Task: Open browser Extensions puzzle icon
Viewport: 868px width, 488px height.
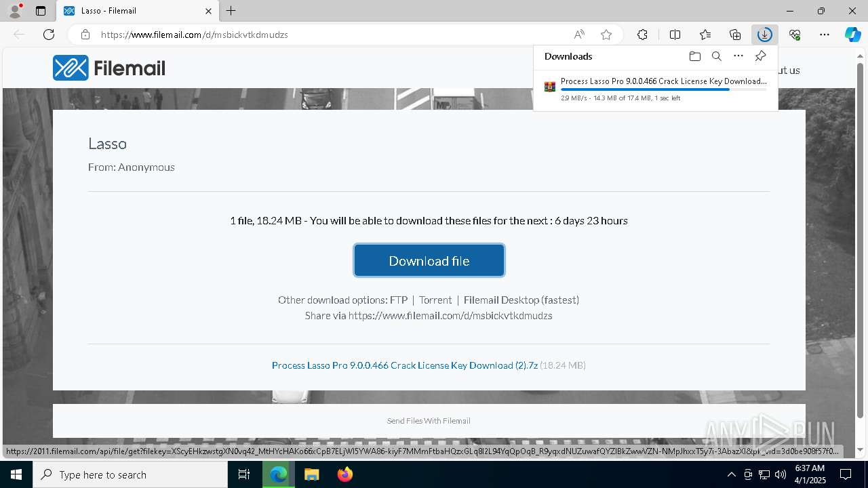Action: click(642, 35)
